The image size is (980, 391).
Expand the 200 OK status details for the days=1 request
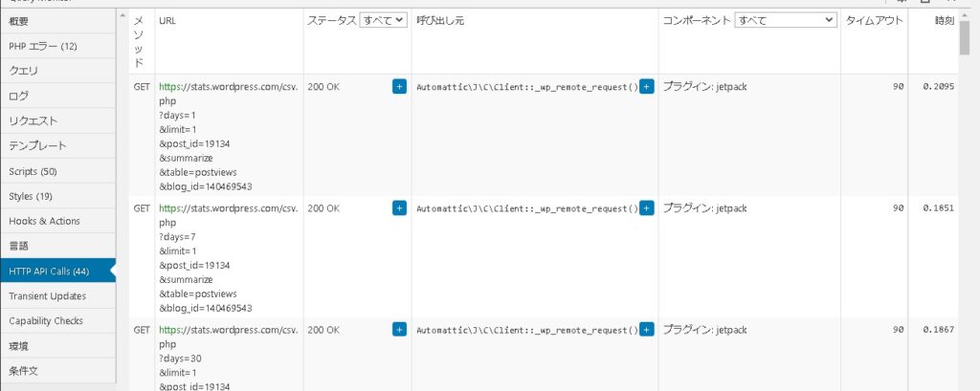point(399,86)
